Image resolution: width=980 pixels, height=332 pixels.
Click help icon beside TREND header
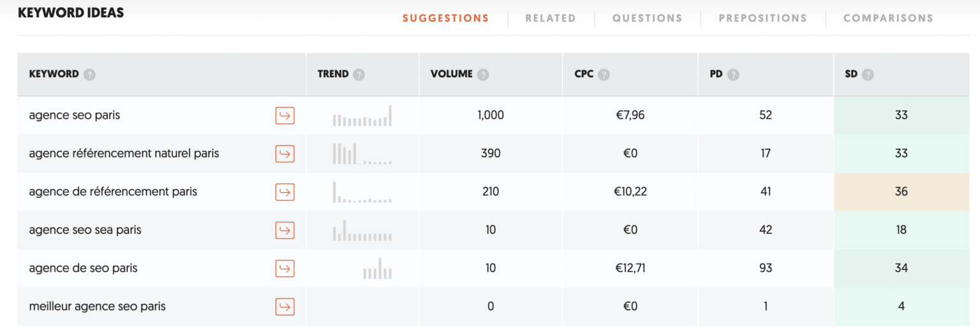pos(359,75)
